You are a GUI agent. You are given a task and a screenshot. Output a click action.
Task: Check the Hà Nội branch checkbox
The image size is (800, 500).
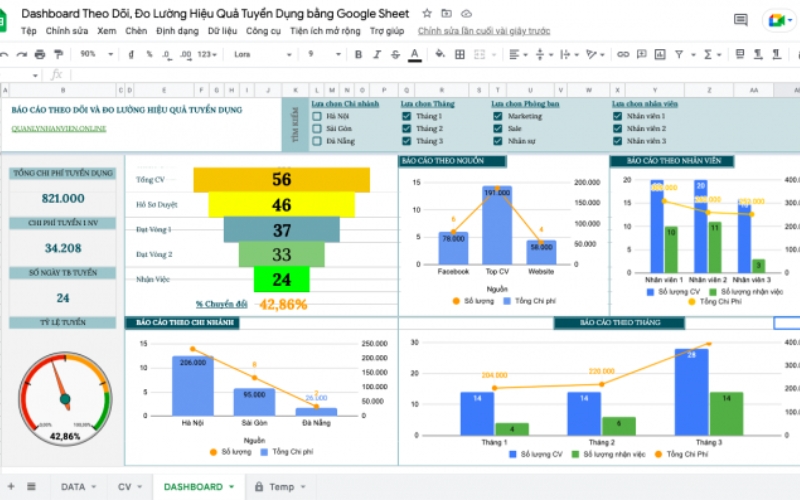point(316,116)
